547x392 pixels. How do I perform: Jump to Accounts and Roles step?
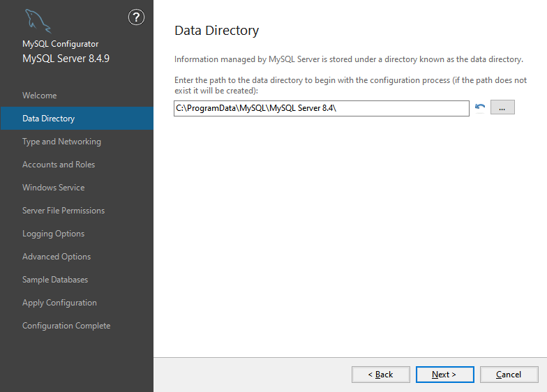(59, 165)
